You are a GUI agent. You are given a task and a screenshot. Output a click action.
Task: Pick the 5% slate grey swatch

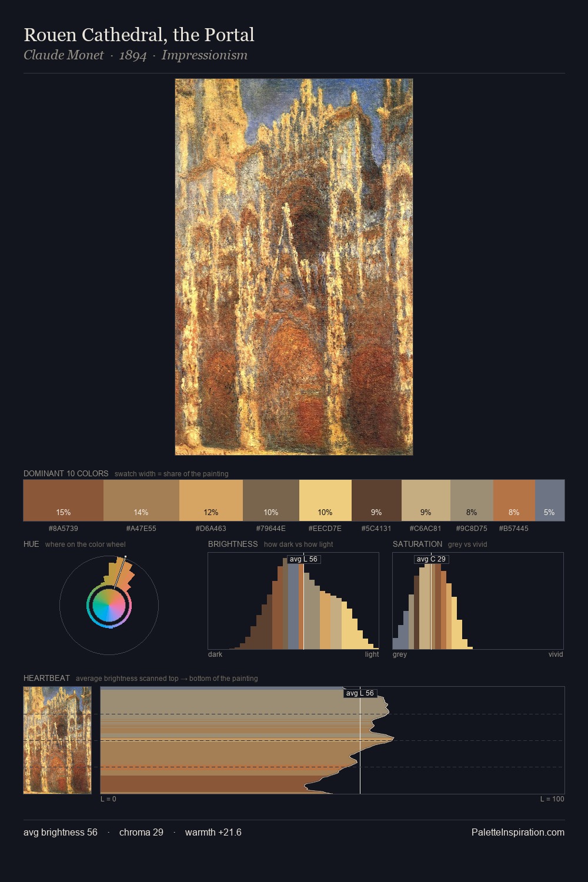click(550, 500)
